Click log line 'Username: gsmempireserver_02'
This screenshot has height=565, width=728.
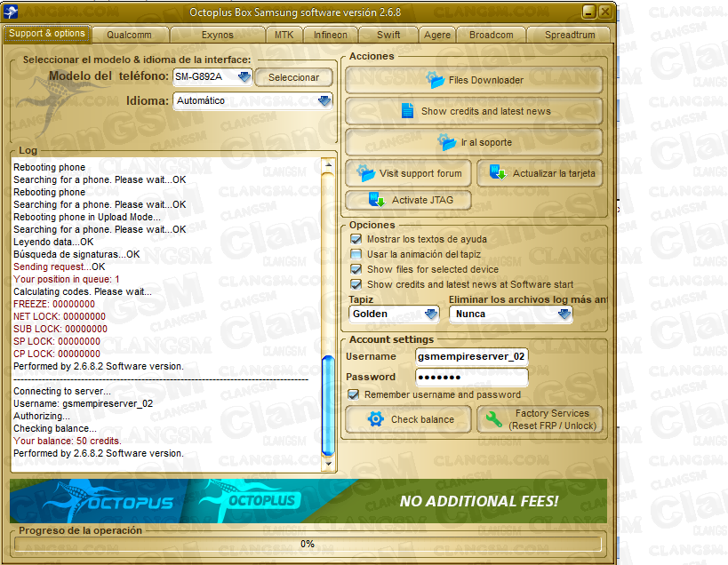(83, 403)
